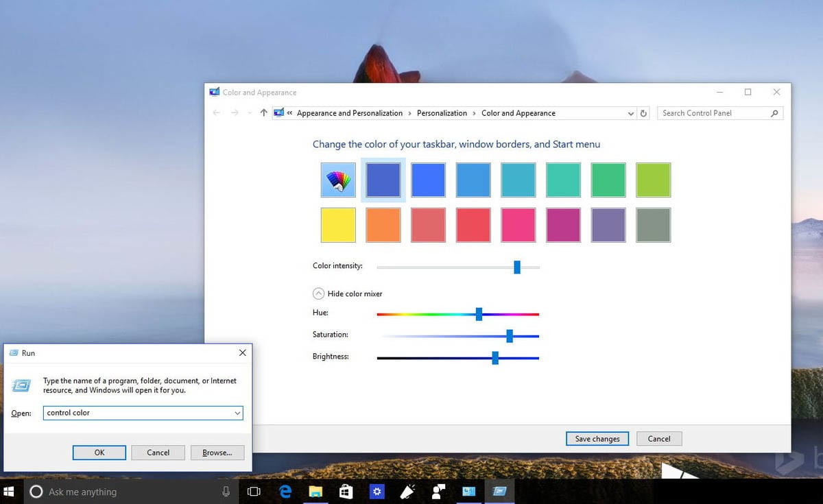The image size is (823, 504).
Task: Click the Cortana microphone icon
Action: coord(226,492)
